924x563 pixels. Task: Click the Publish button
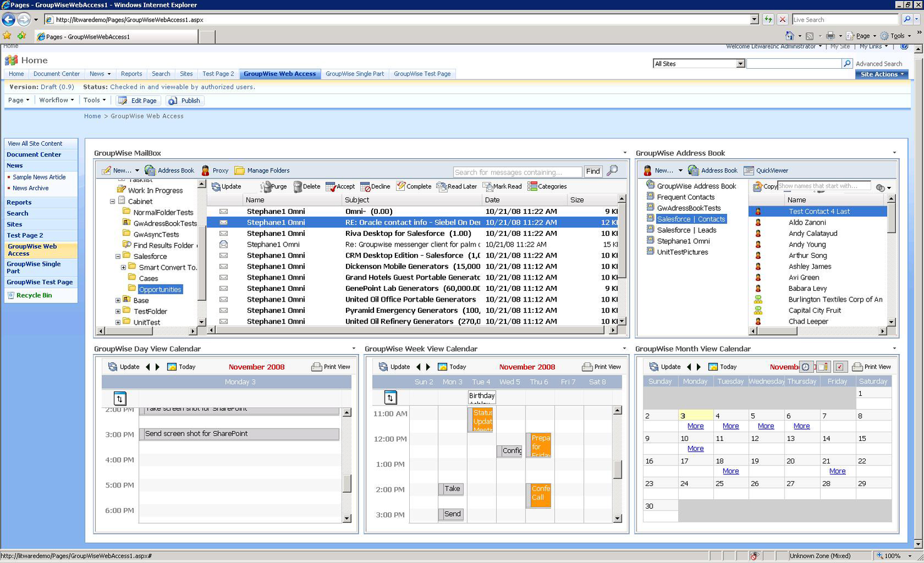coord(184,101)
